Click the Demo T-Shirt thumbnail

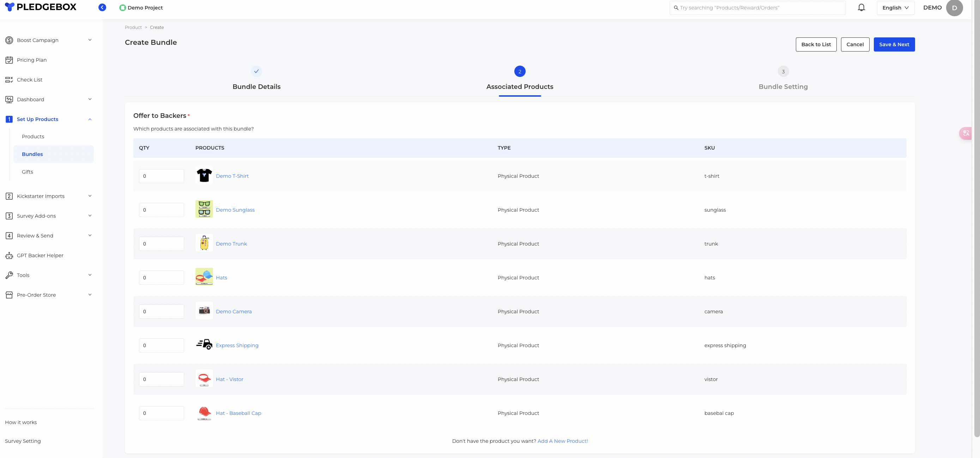[204, 176]
